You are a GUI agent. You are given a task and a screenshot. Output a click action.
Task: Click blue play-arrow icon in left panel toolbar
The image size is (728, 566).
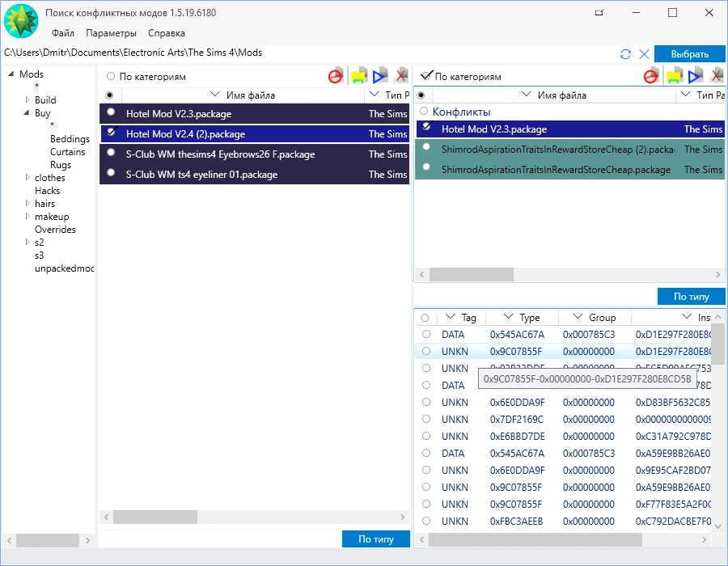pos(380,76)
